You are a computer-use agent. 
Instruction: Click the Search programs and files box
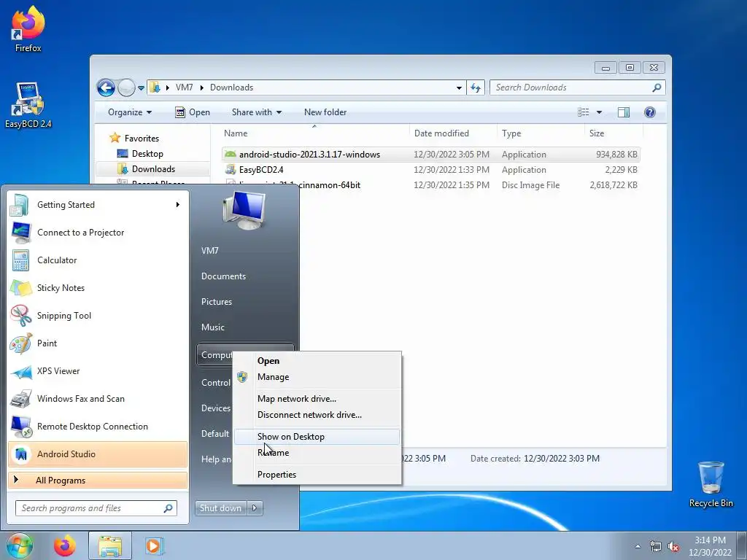coord(96,508)
